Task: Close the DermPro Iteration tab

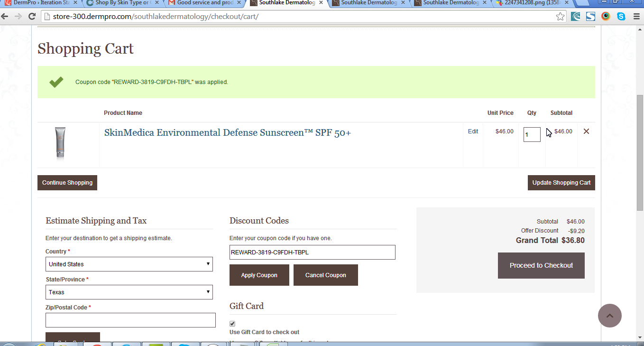Action: [x=75, y=3]
